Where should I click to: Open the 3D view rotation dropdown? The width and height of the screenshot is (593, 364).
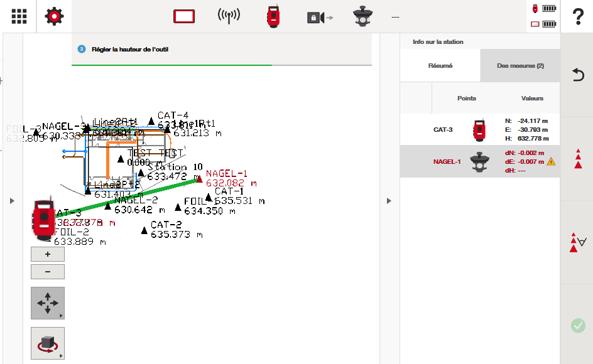[48, 343]
